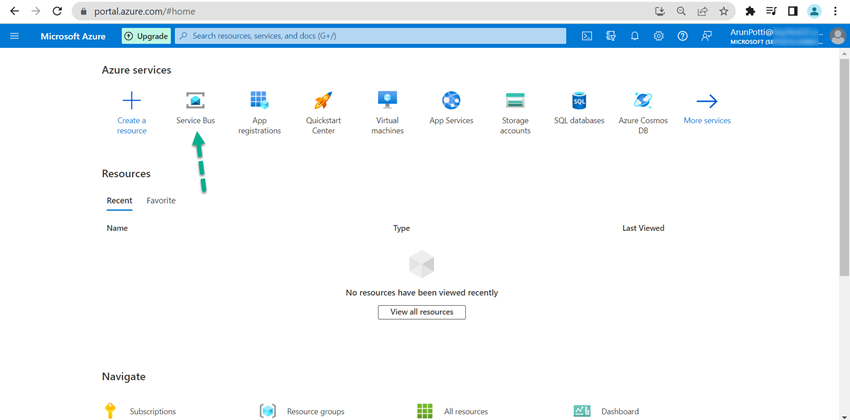Click the Type column header

(401, 228)
